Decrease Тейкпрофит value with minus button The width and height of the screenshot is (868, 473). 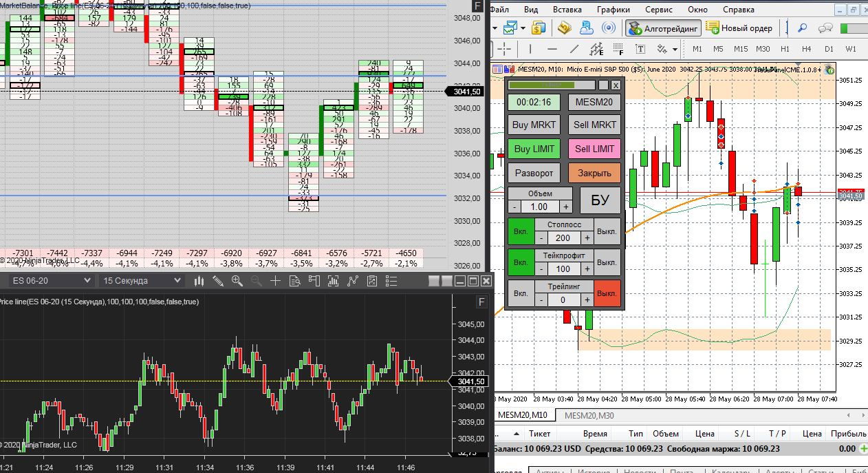[x=541, y=269]
